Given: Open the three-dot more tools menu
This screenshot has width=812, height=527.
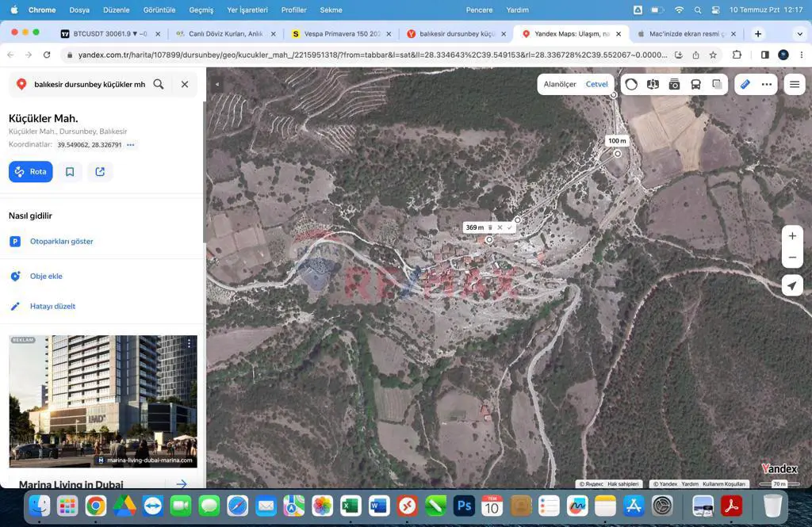Looking at the screenshot, I should 767,84.
